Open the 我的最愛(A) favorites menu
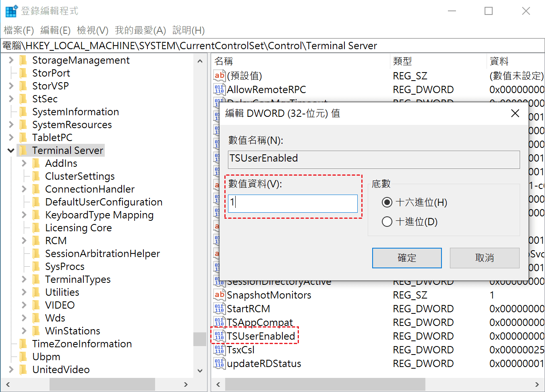Viewport: 545px width, 392px height. click(140, 30)
